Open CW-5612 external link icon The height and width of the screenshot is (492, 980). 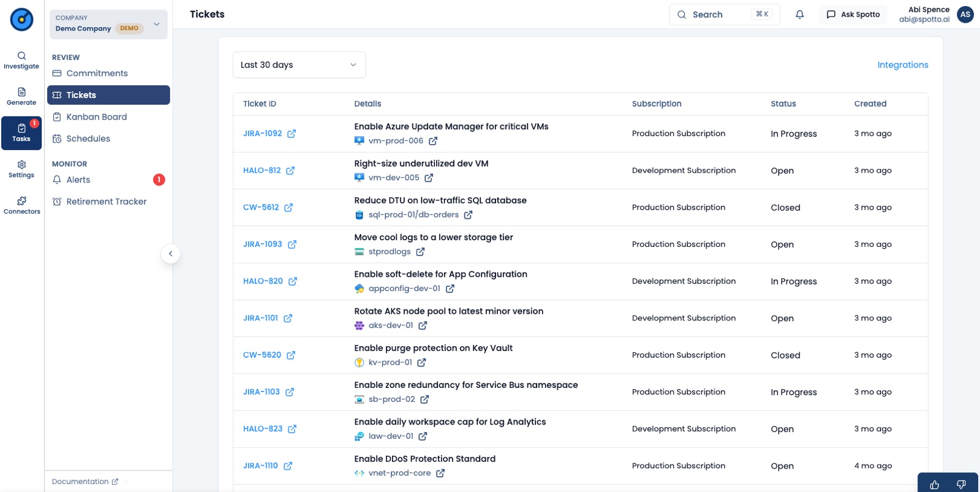(288, 208)
